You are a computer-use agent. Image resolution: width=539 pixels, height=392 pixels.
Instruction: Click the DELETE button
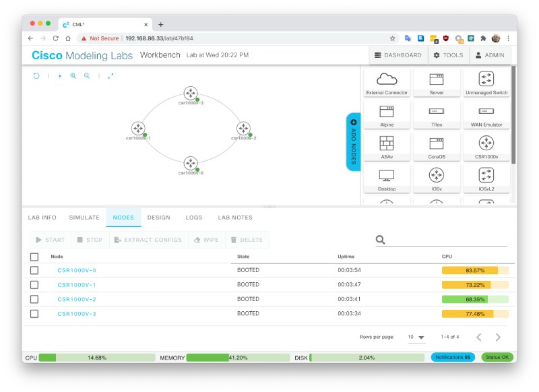(247, 240)
